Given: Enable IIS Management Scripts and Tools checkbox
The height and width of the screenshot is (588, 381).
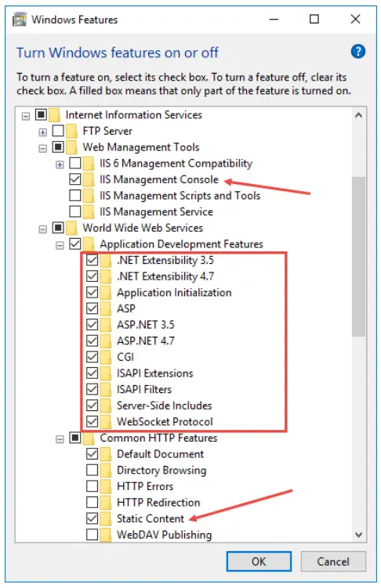Looking at the screenshot, I should (x=75, y=196).
